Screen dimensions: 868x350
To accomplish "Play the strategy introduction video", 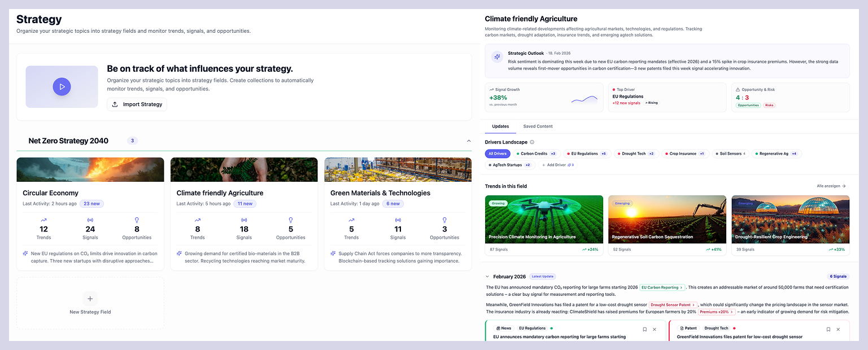I will tap(62, 86).
